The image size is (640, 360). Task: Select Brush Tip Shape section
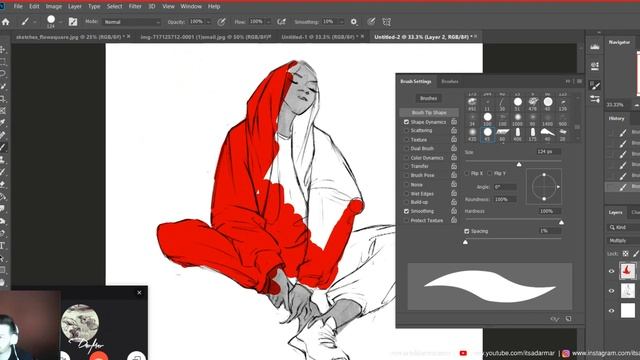coord(429,112)
